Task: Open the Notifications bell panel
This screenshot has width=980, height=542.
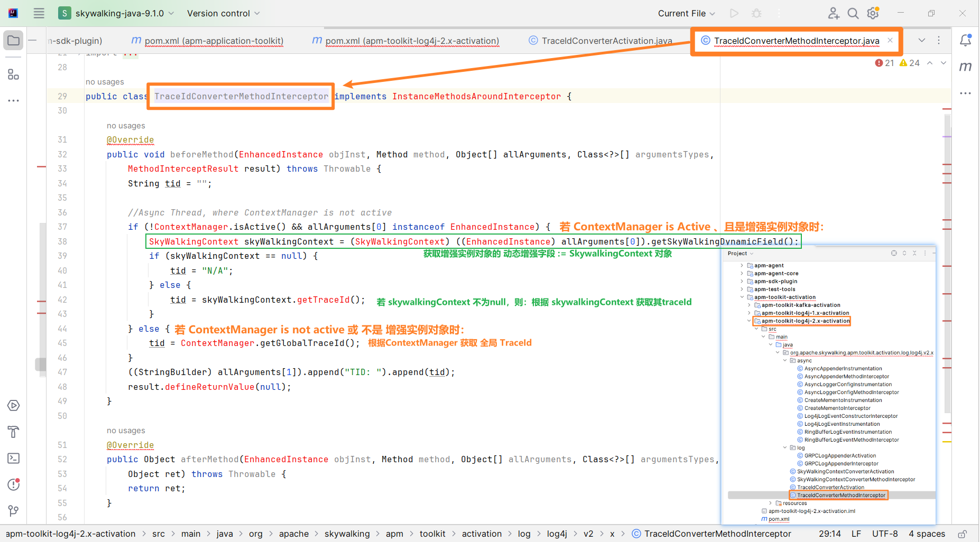Action: pos(966,40)
